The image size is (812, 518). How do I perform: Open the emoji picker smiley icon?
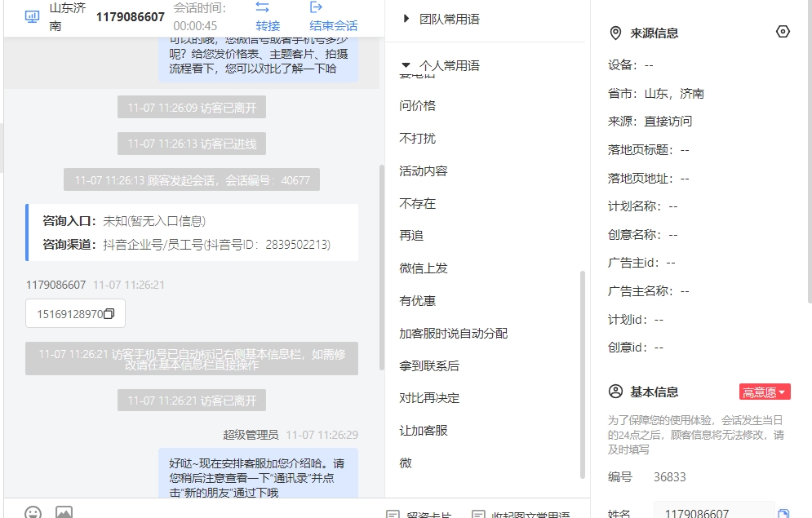pos(33,512)
